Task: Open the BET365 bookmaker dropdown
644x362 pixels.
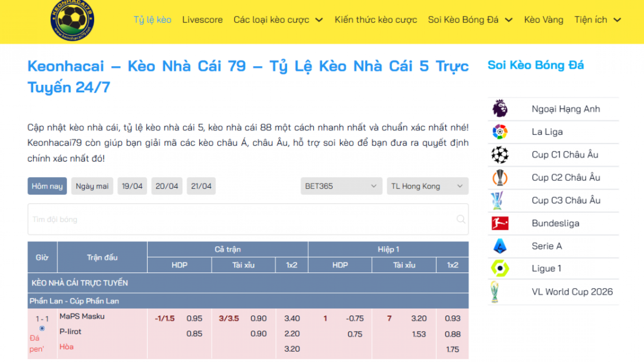Action: click(x=341, y=186)
